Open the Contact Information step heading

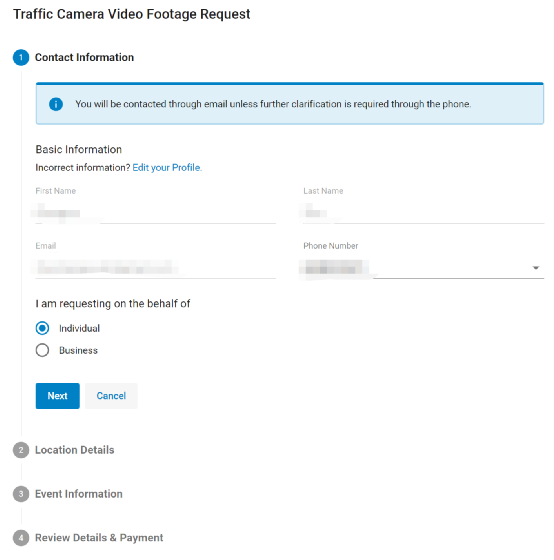(x=84, y=58)
